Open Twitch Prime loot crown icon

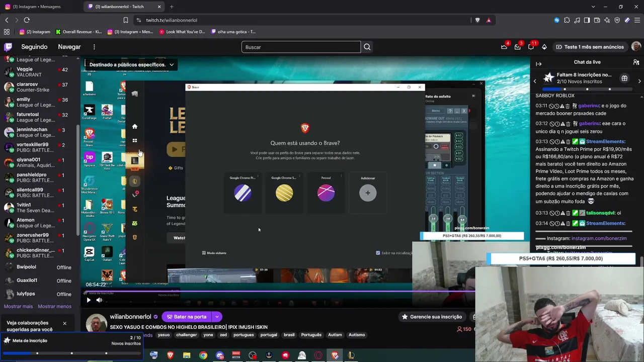click(504, 47)
